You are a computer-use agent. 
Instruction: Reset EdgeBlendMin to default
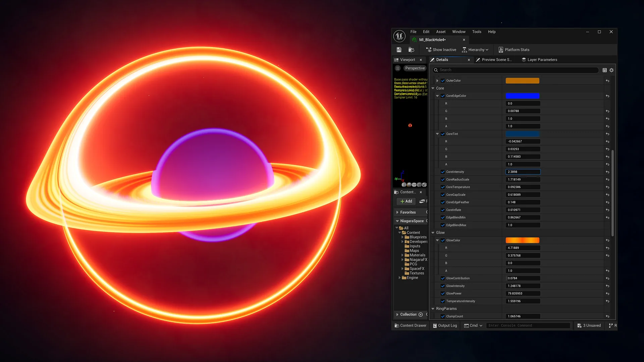tap(607, 218)
